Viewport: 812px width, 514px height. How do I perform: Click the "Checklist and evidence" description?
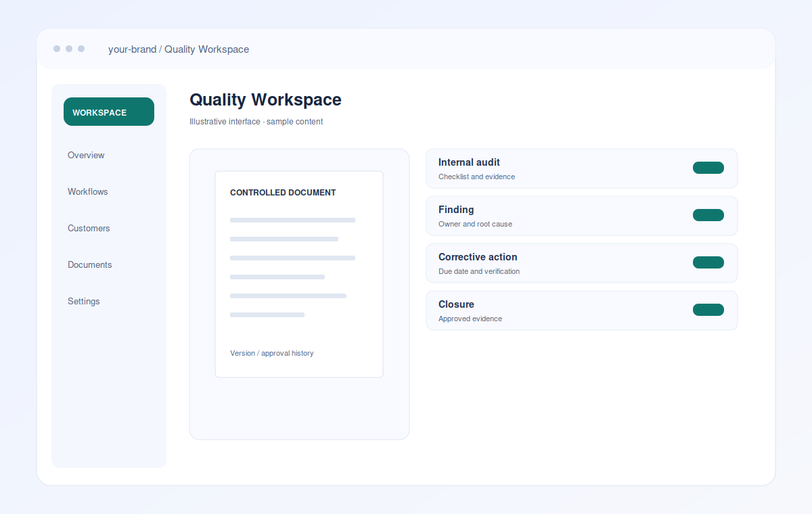pyautogui.click(x=476, y=177)
